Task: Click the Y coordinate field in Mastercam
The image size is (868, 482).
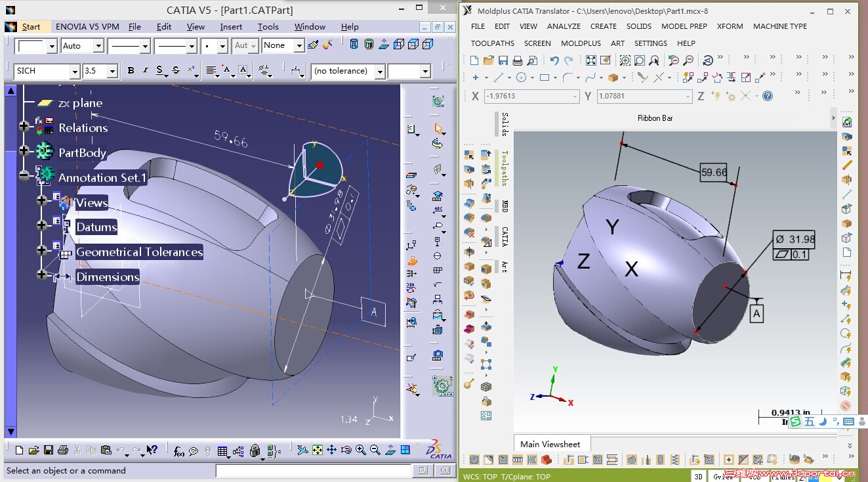Action: coord(644,96)
